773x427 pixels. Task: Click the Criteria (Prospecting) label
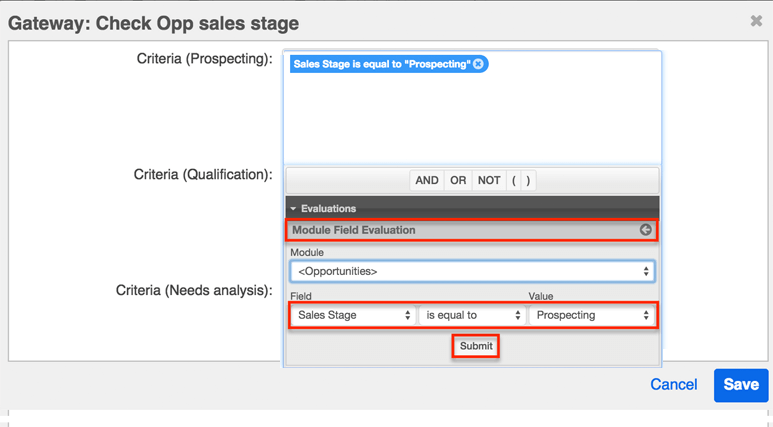click(x=205, y=59)
